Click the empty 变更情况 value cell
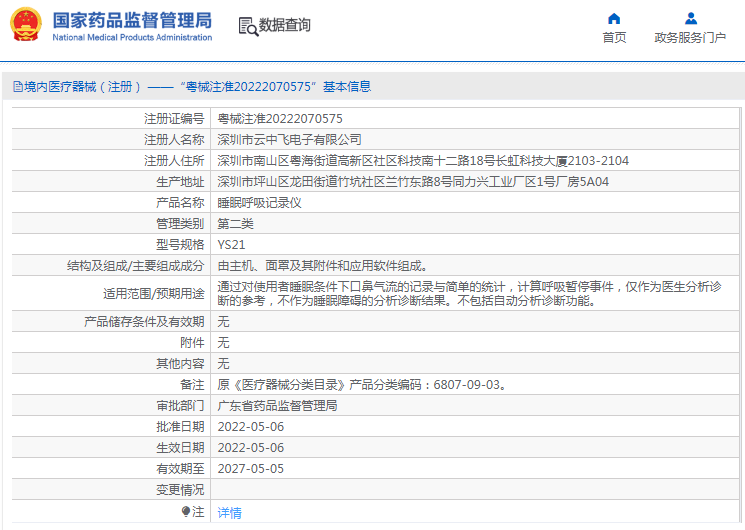This screenshot has height=530, width=745. [475, 490]
